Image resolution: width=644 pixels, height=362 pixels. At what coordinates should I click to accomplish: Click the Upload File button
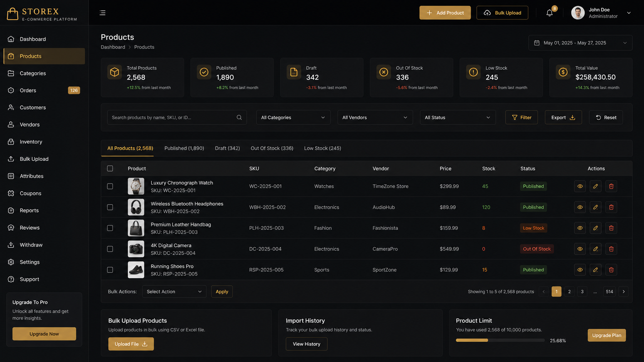click(131, 344)
